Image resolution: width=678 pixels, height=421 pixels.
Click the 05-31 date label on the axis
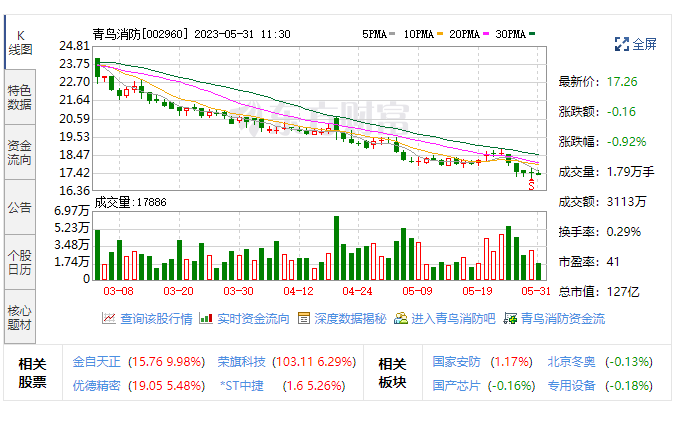pyautogui.click(x=536, y=291)
